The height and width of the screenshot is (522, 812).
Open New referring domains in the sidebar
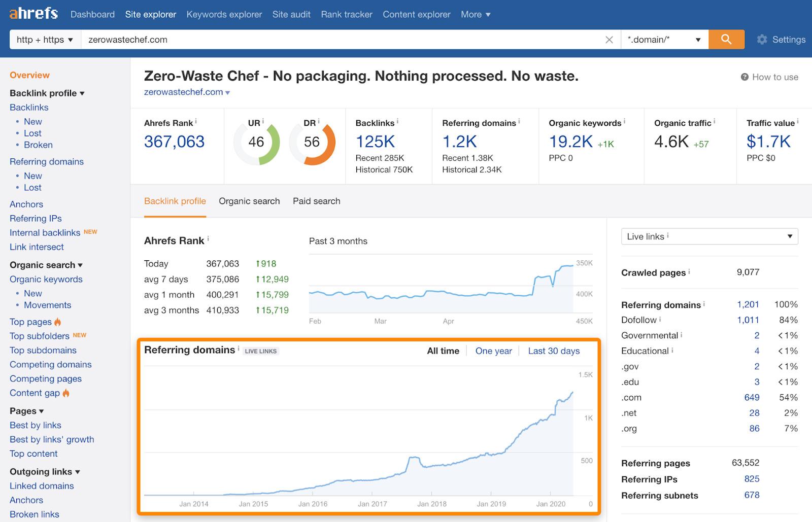[32, 176]
